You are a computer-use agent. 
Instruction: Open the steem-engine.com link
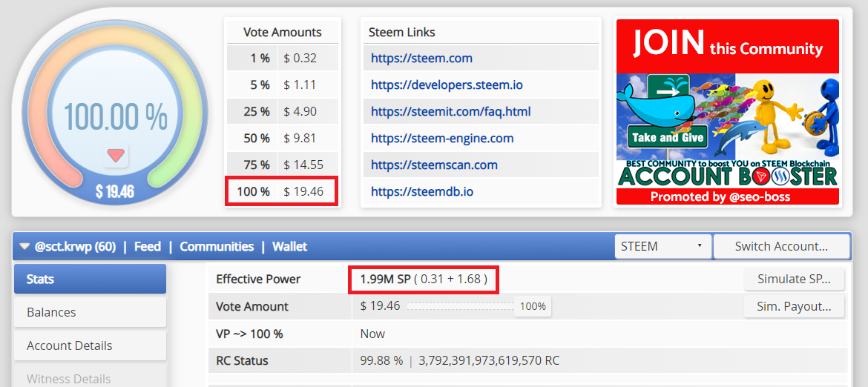coord(442,138)
